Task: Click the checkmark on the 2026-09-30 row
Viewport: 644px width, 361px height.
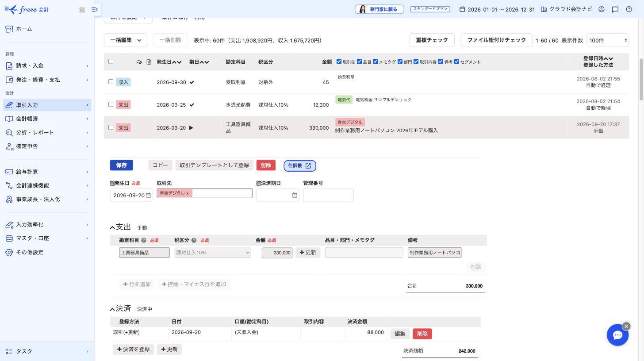Action: point(192,82)
